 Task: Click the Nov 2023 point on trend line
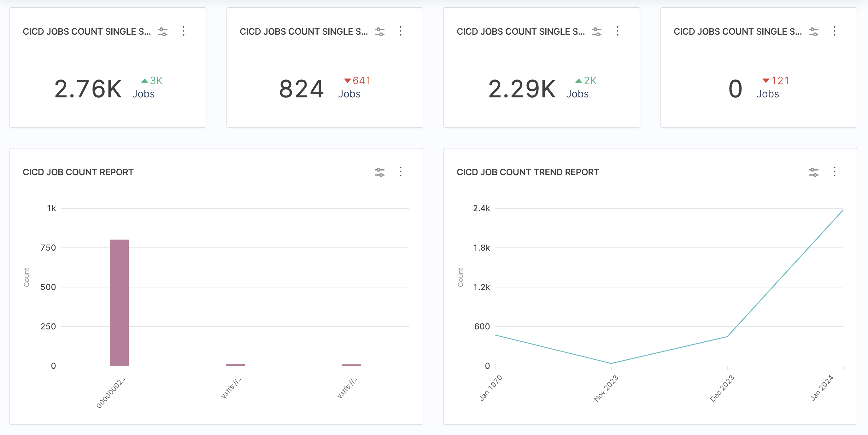pos(611,363)
